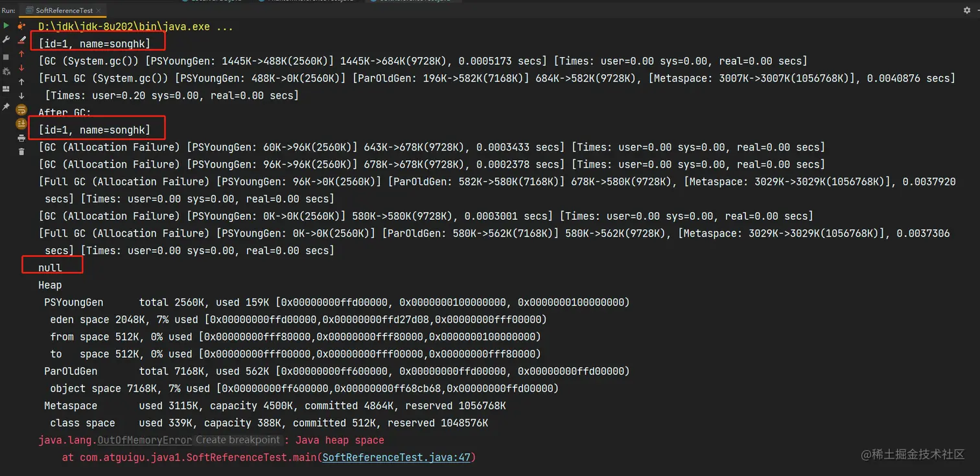The image size is (980, 476).
Task: Click the pencil icon with red underline
Action: (x=21, y=40)
